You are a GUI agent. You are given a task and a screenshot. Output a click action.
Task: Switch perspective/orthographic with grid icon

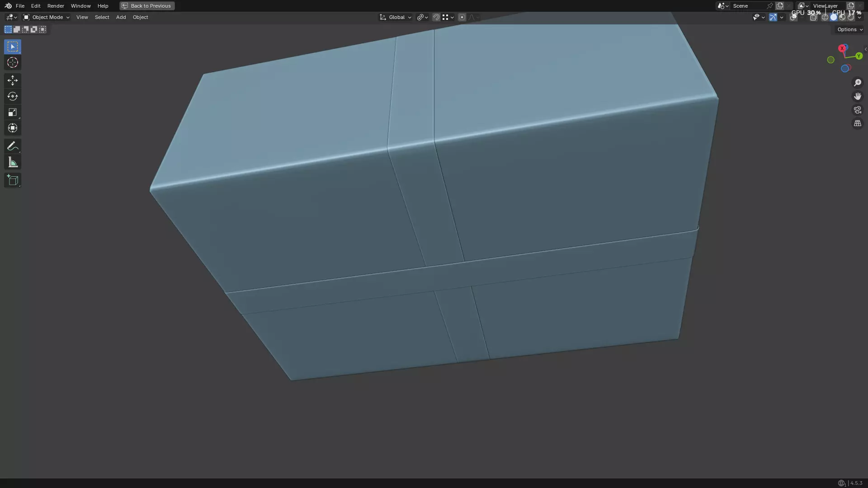(857, 123)
